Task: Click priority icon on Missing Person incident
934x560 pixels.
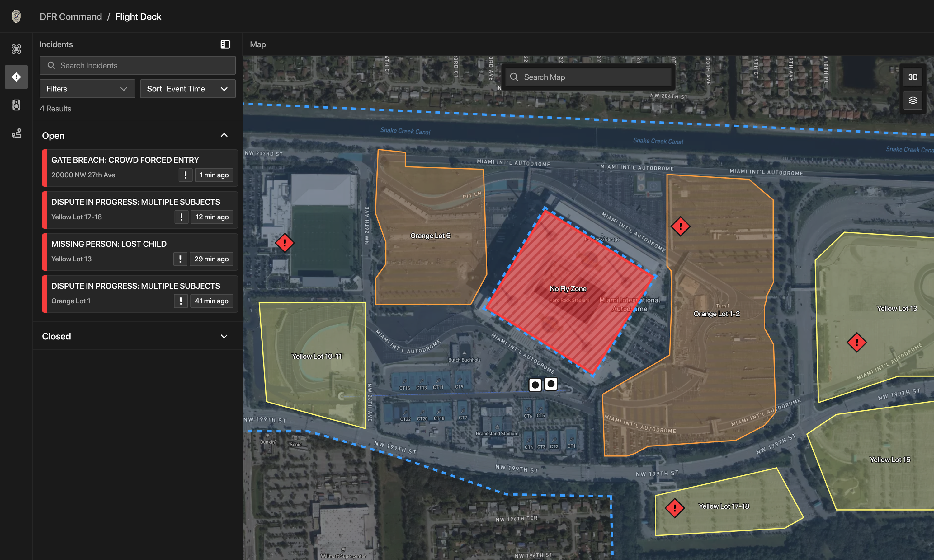Action: [x=181, y=259]
